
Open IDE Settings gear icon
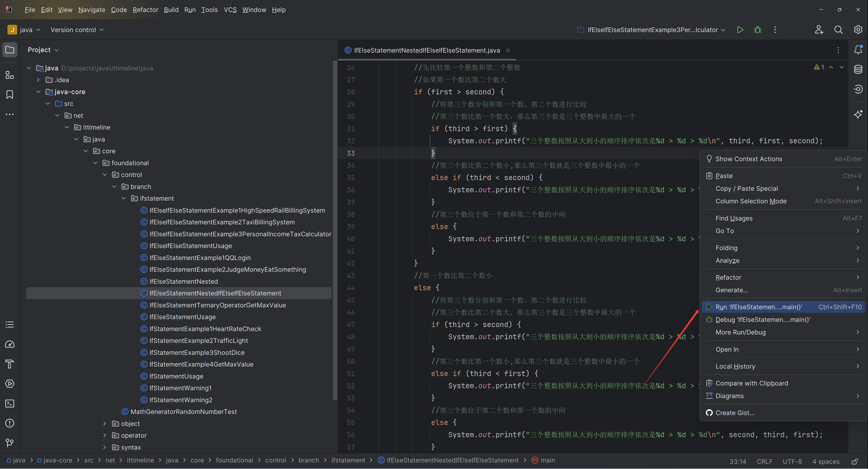click(858, 30)
